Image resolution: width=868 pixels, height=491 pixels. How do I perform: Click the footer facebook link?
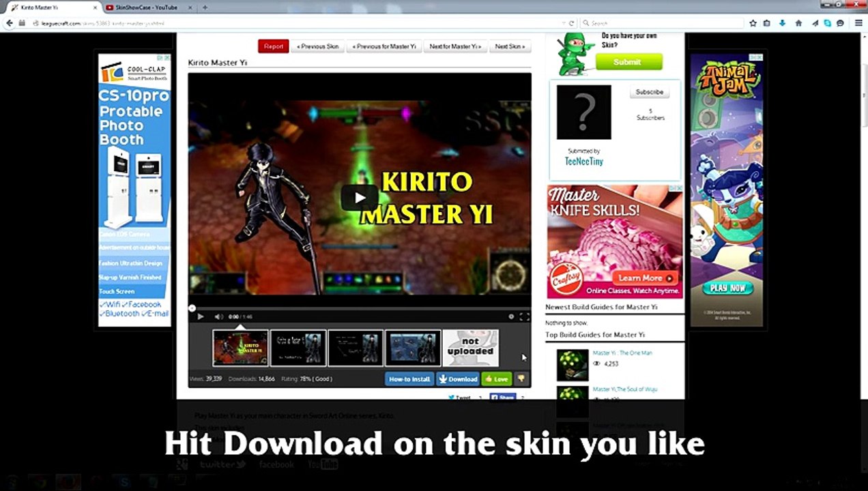pos(276,464)
